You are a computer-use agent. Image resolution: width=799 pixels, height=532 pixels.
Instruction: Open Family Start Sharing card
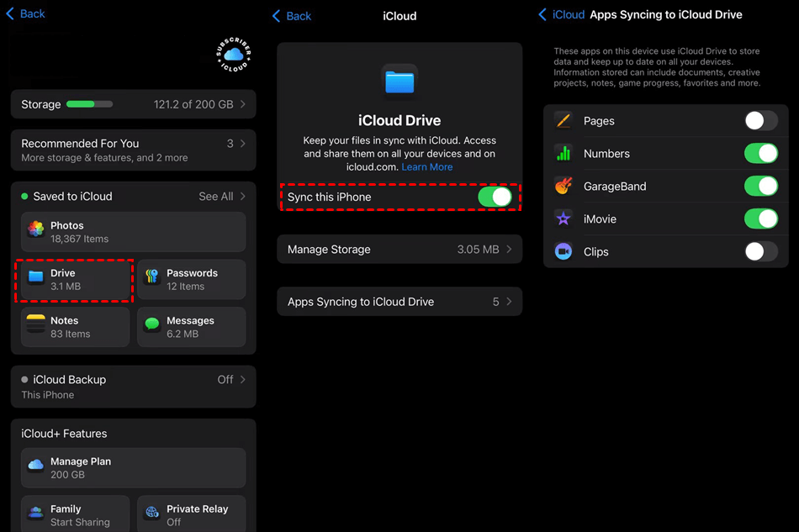tap(75, 514)
